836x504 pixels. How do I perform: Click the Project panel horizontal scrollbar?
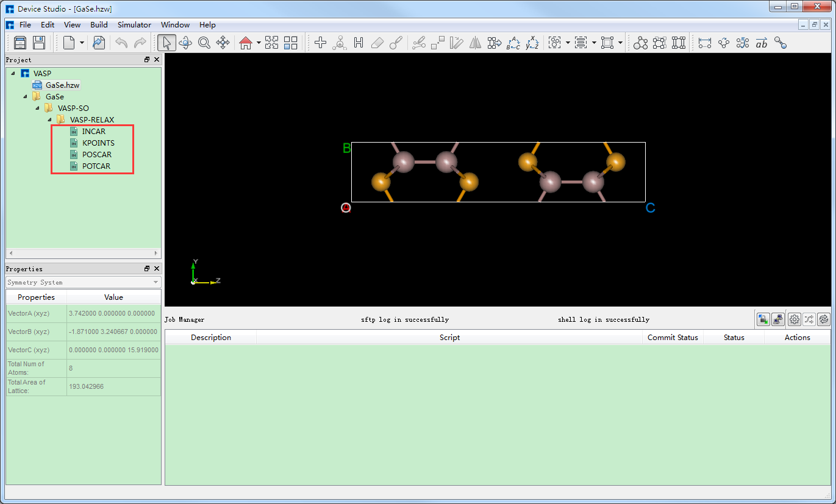click(x=84, y=253)
